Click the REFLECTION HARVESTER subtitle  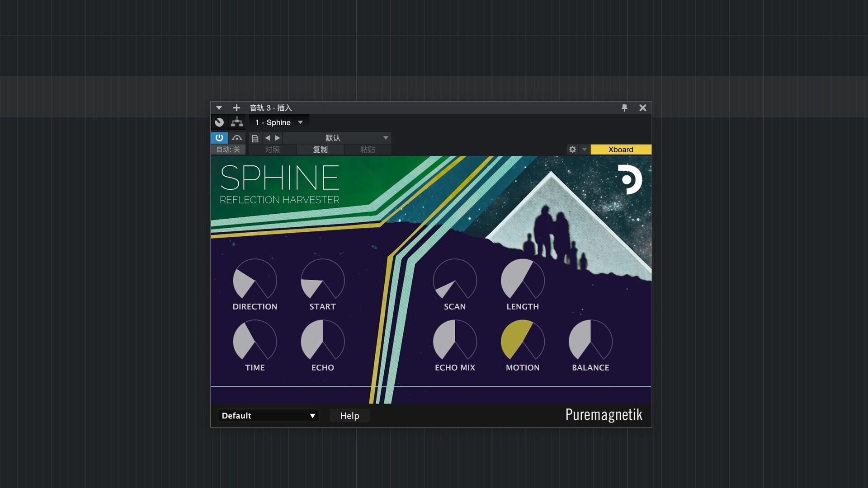[x=279, y=200]
